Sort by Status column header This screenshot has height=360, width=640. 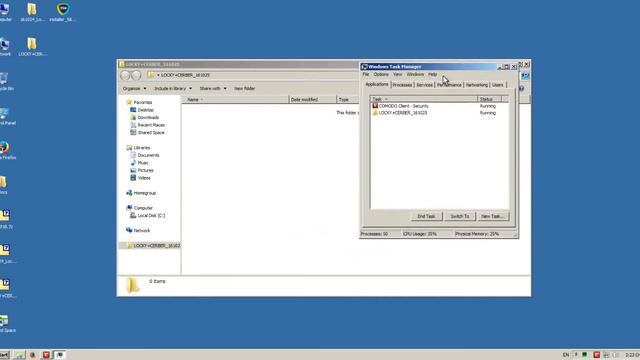pyautogui.click(x=489, y=99)
